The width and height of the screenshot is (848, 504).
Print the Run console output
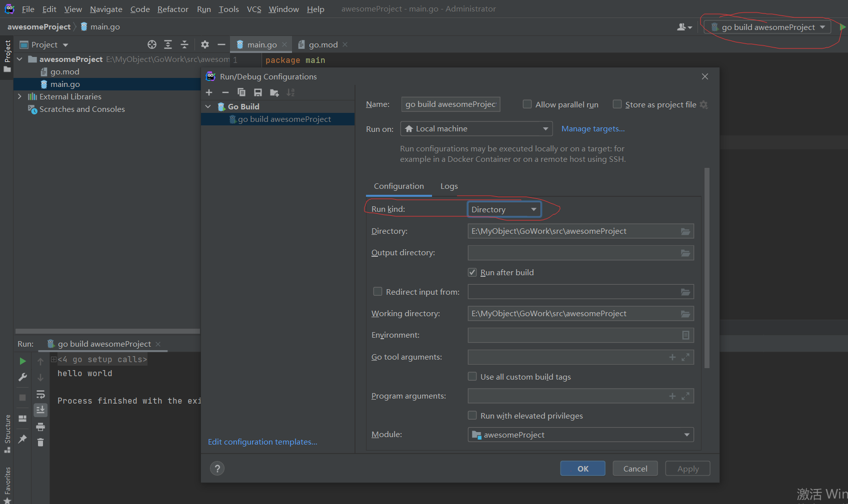click(40, 427)
